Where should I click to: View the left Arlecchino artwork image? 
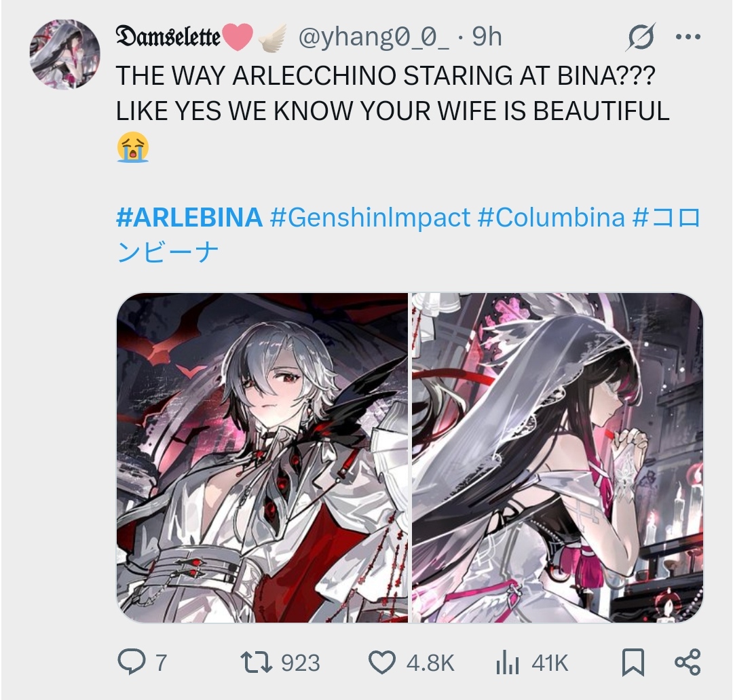(262, 457)
